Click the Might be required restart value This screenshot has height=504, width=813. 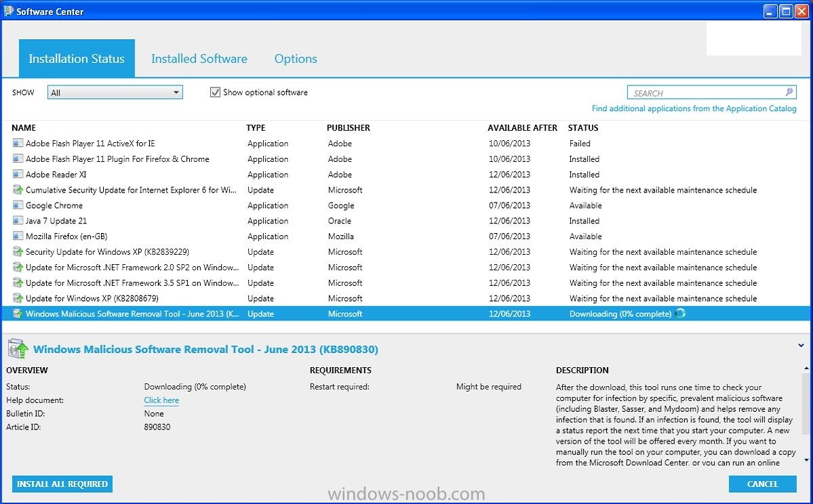click(489, 386)
